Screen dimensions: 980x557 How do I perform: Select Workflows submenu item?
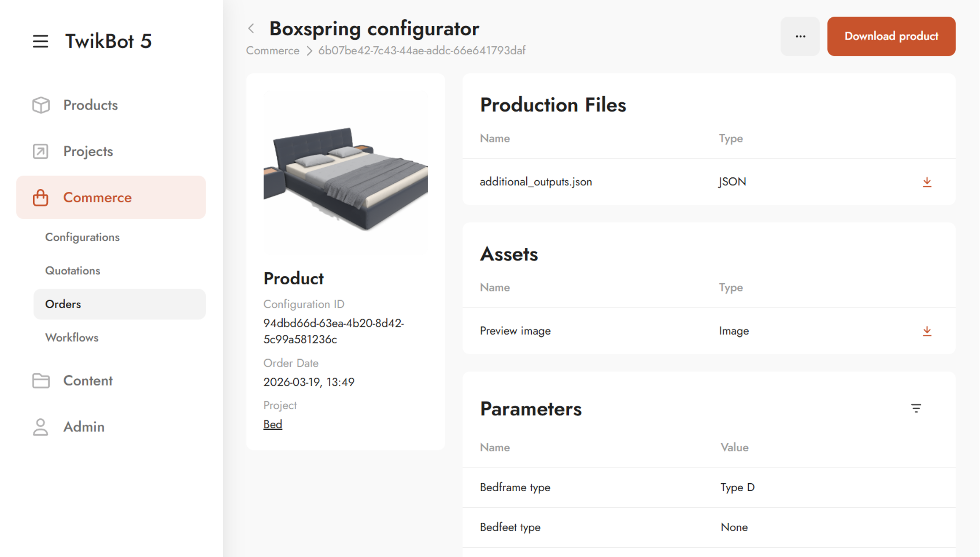(72, 337)
